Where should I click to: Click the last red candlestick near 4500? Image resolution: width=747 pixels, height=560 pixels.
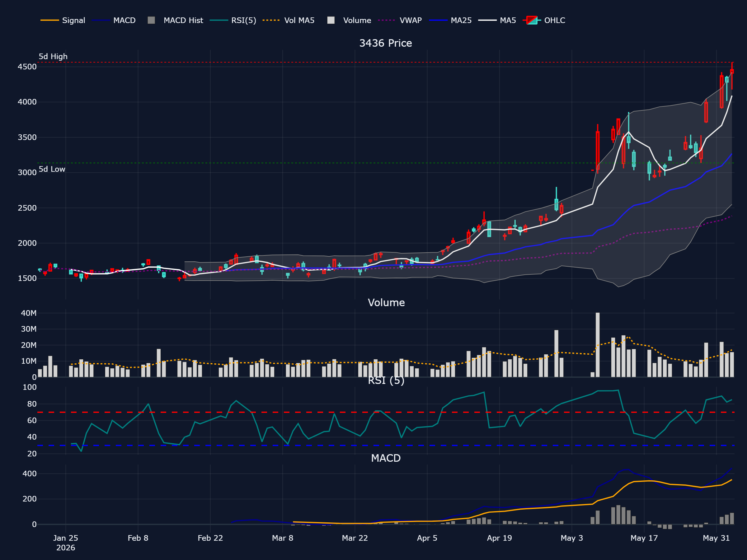pos(732,72)
